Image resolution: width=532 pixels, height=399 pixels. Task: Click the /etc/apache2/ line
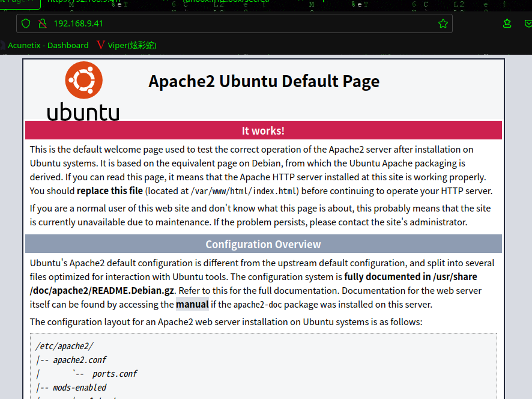(x=64, y=346)
